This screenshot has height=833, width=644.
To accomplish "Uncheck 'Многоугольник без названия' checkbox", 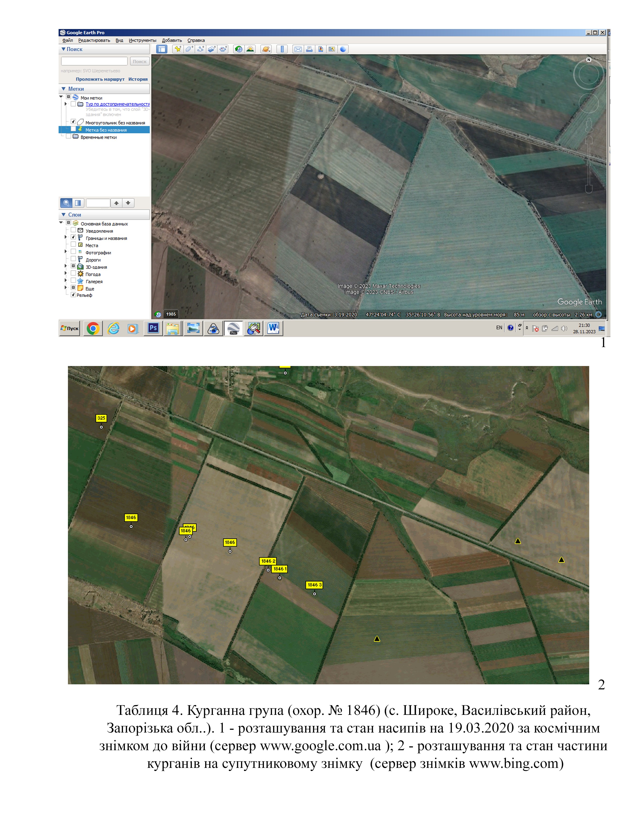I will click(x=73, y=122).
